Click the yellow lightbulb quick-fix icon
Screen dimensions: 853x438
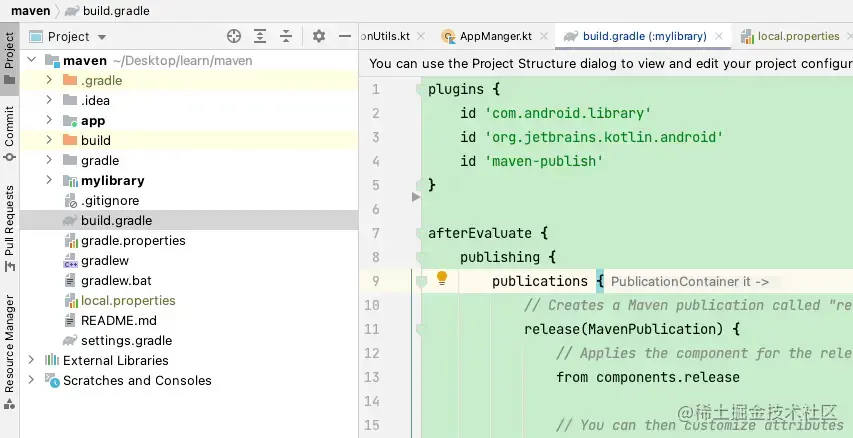click(442, 279)
